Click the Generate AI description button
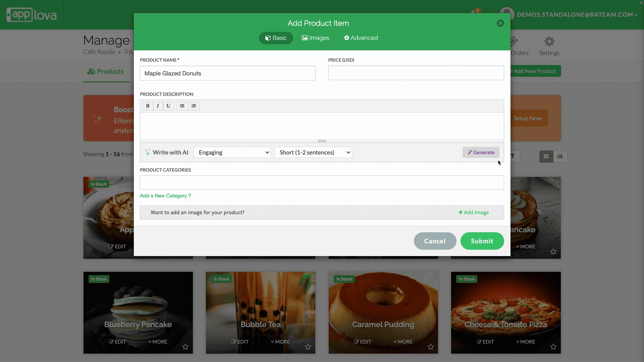This screenshot has width=644, height=362. click(x=481, y=153)
